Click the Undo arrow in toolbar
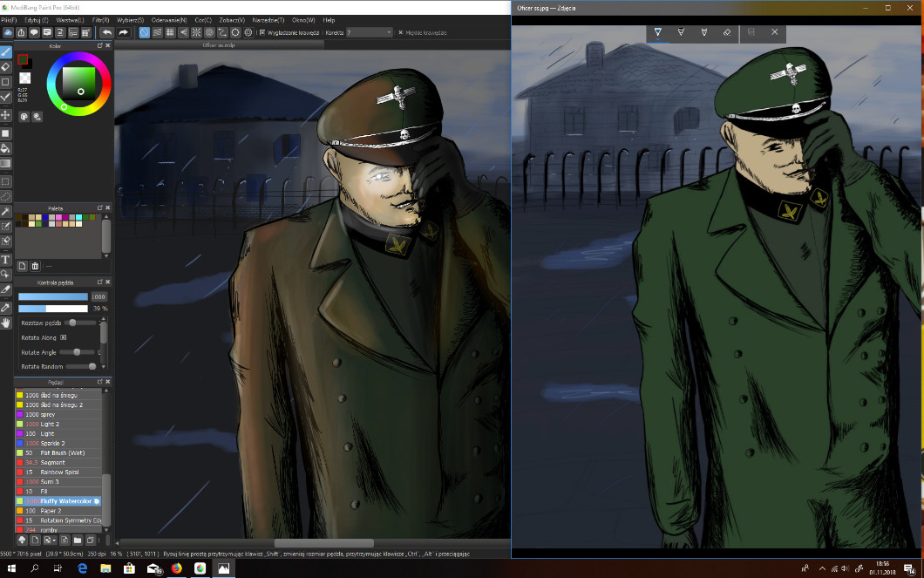 click(x=106, y=32)
